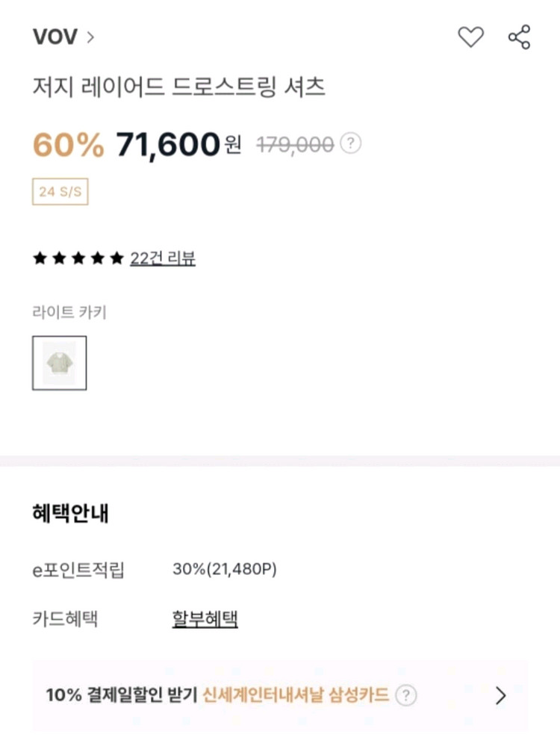Screen dimensions: 560x740
Task: Click the 71,600원 sale price
Action: coord(178,144)
